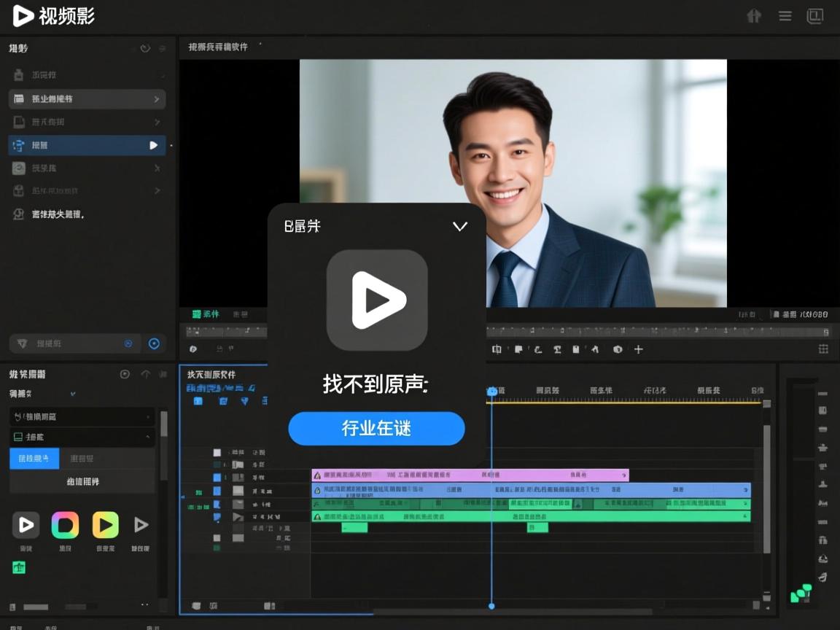Click the blue playhead marker on the timeline

[491, 391]
